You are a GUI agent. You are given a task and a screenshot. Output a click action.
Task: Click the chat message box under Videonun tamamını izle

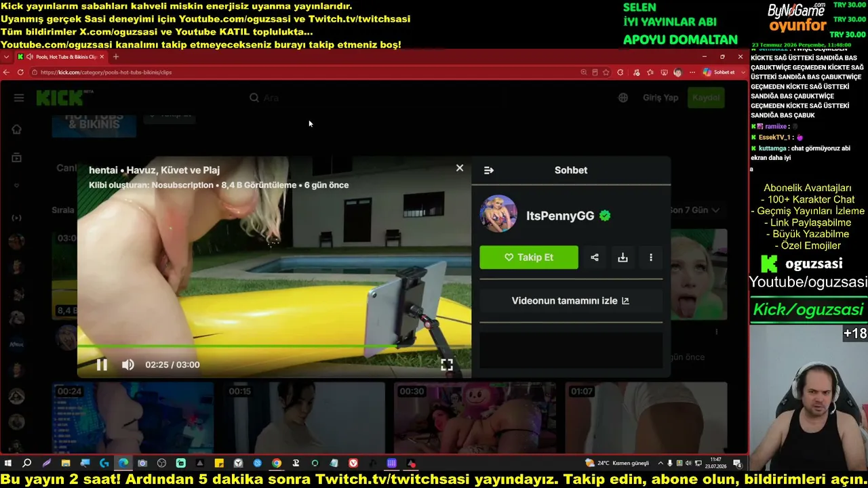(x=570, y=349)
